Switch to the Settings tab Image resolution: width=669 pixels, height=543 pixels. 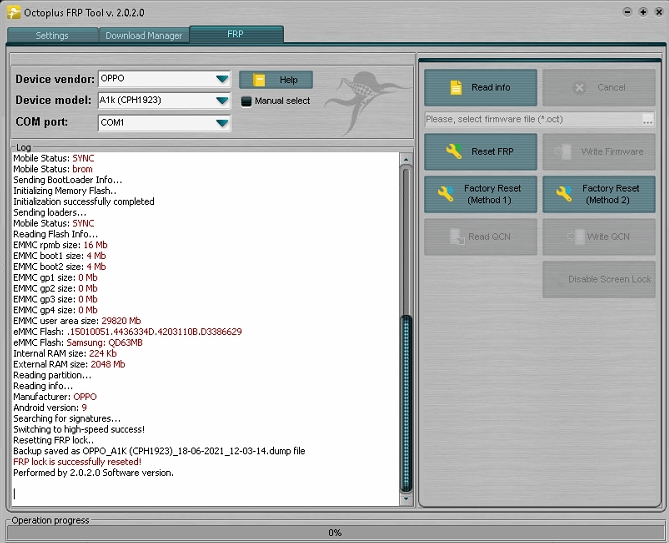click(x=52, y=35)
